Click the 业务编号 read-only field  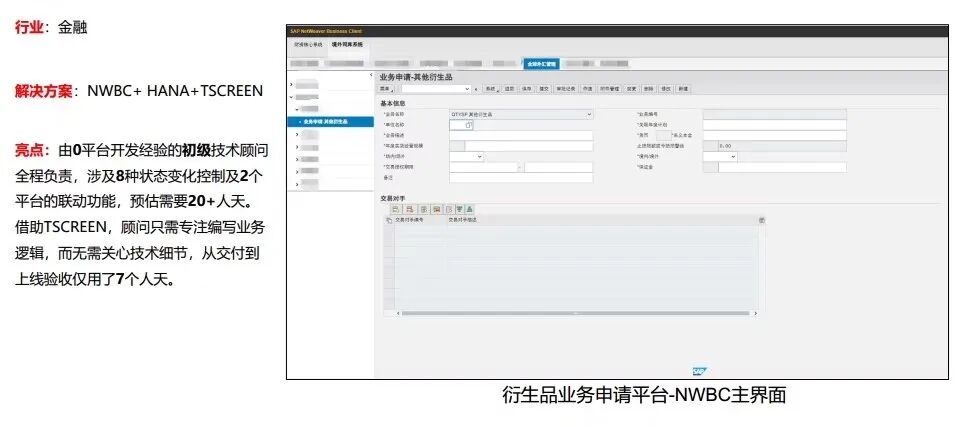(x=774, y=114)
